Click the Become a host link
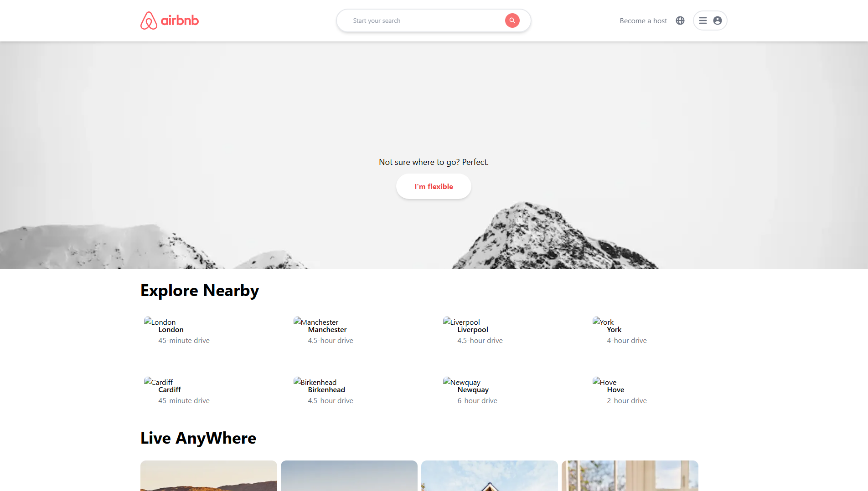868x491 pixels. (643, 20)
